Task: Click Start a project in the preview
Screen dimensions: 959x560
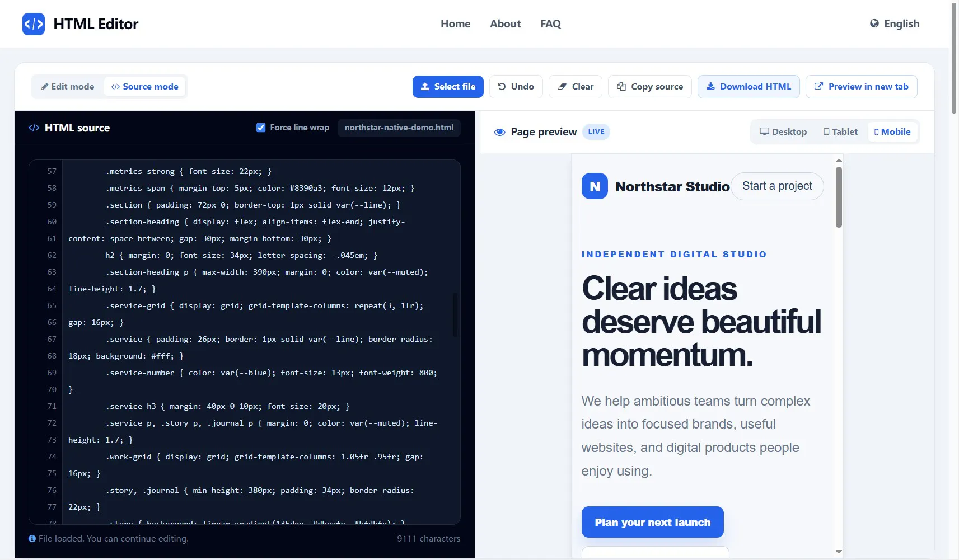Action: [777, 186]
